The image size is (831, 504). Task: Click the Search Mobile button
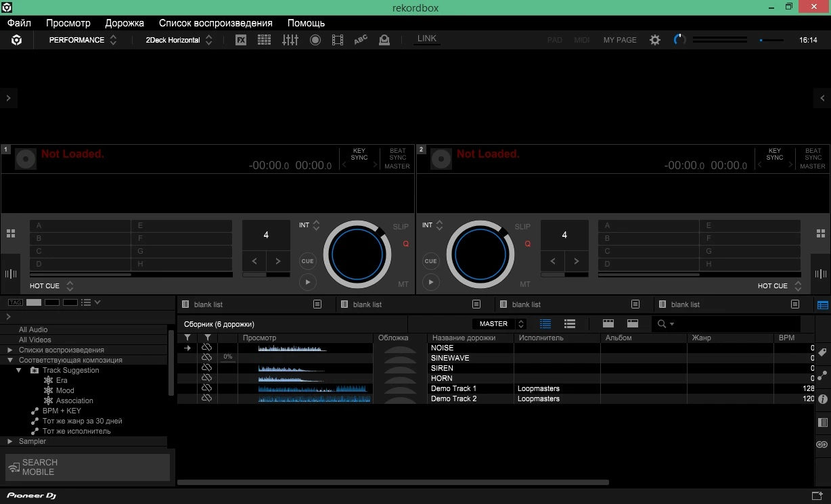pyautogui.click(x=88, y=467)
